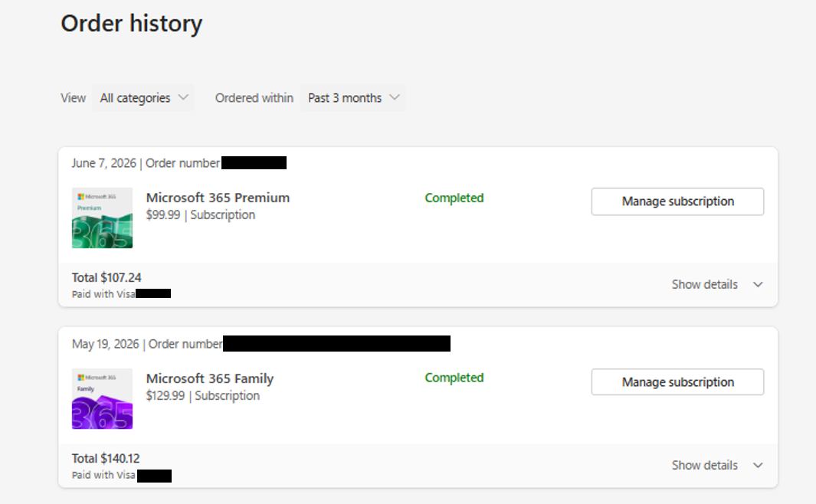816x504 pixels.
Task: Click the Microsoft 365 Family product thumbnail
Action: pos(102,398)
